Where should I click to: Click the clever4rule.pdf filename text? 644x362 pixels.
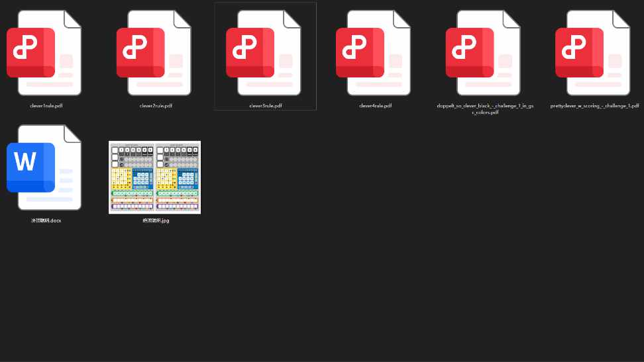376,106
